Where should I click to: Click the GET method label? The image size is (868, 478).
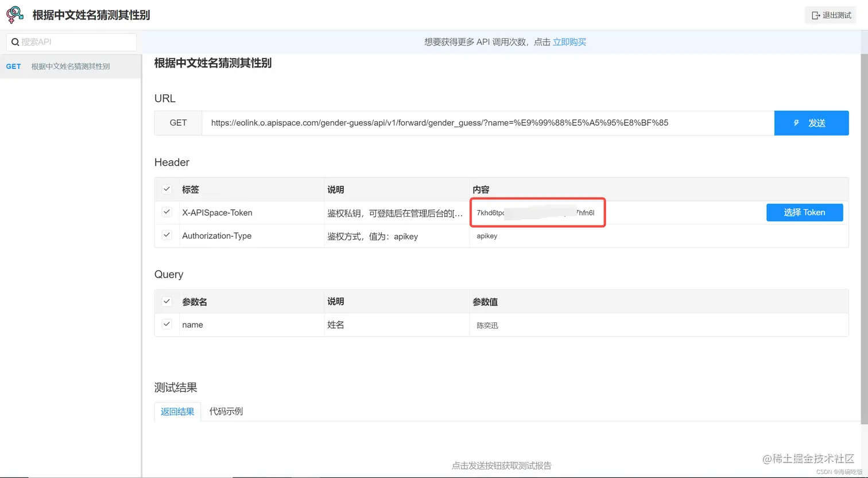pyautogui.click(x=178, y=123)
